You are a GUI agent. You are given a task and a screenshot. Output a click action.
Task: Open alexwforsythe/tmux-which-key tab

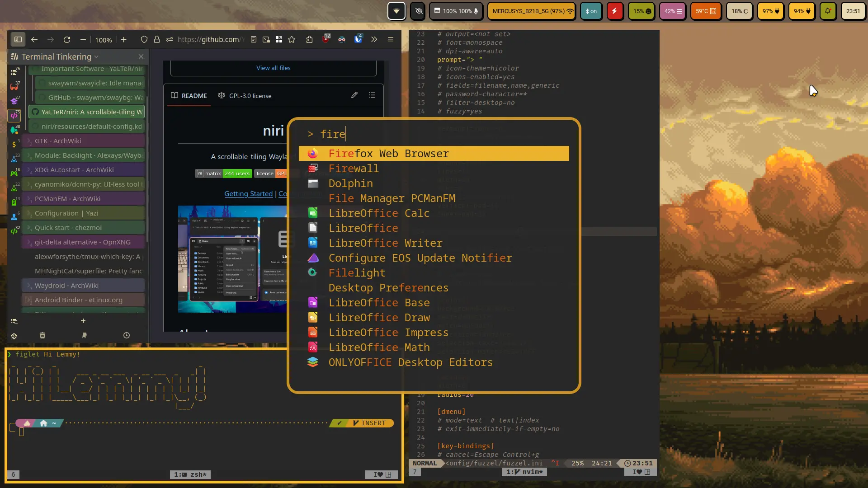pos(83,257)
